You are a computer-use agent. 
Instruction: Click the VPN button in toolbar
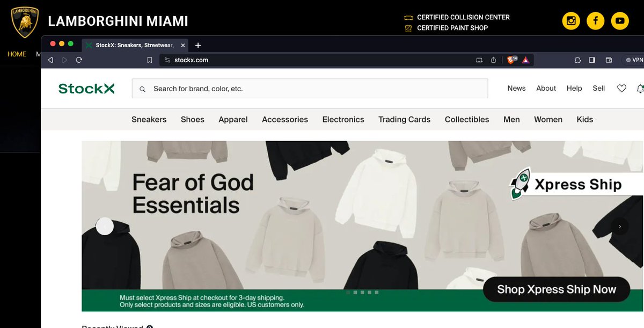point(634,60)
